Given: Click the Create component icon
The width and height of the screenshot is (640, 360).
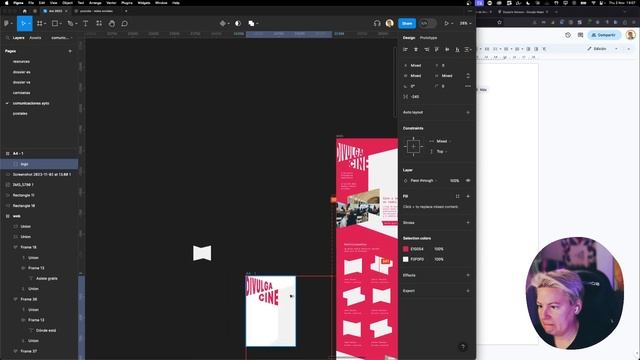Looking at the screenshot, I should tap(223, 24).
